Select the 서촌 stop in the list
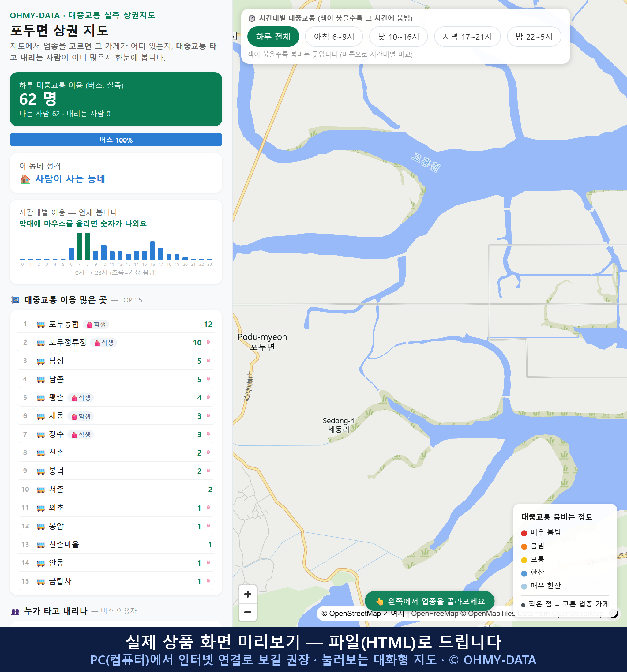This screenshot has width=627, height=672. 116,490
